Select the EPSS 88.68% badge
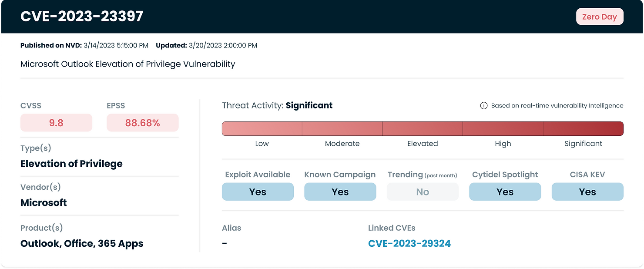 143,122
